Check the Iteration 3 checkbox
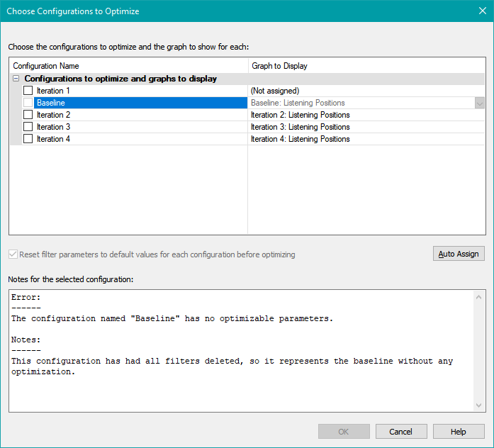Screen dimensions: 494x448 coord(28,127)
